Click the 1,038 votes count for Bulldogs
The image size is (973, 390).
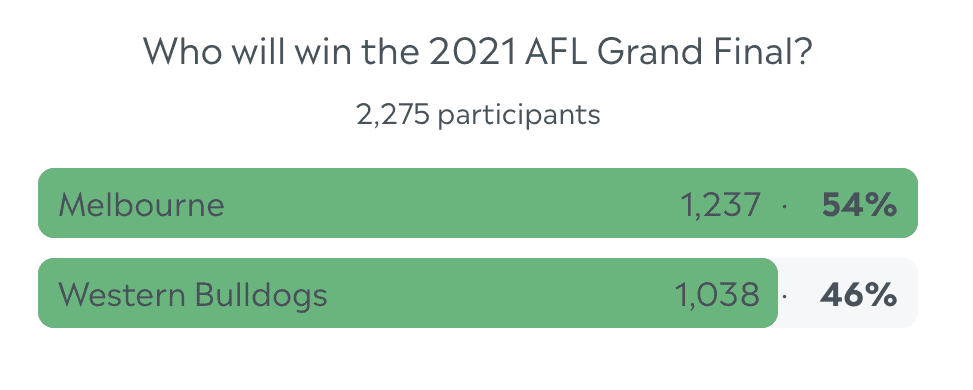[717, 294]
